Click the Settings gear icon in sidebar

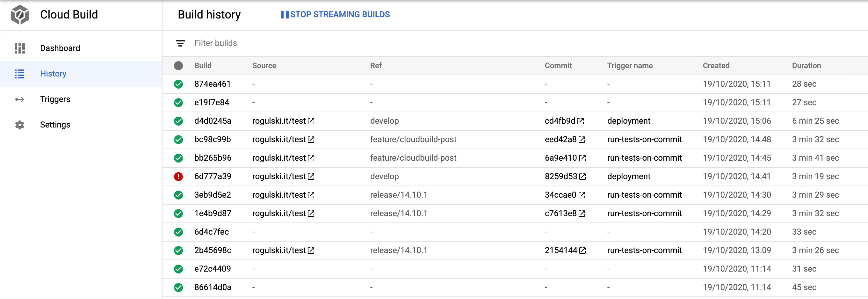coord(20,125)
